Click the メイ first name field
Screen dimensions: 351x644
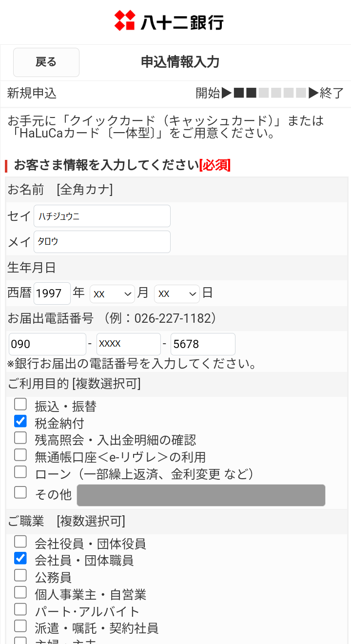coord(102,242)
